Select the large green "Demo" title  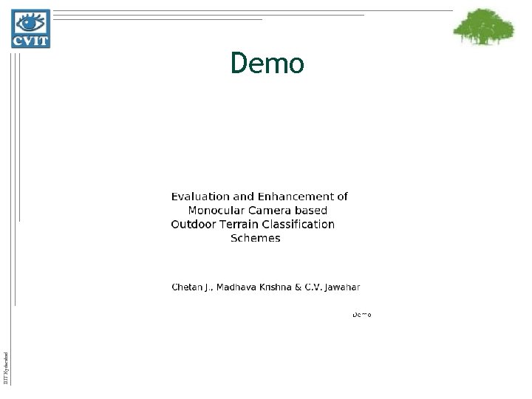[x=267, y=63]
